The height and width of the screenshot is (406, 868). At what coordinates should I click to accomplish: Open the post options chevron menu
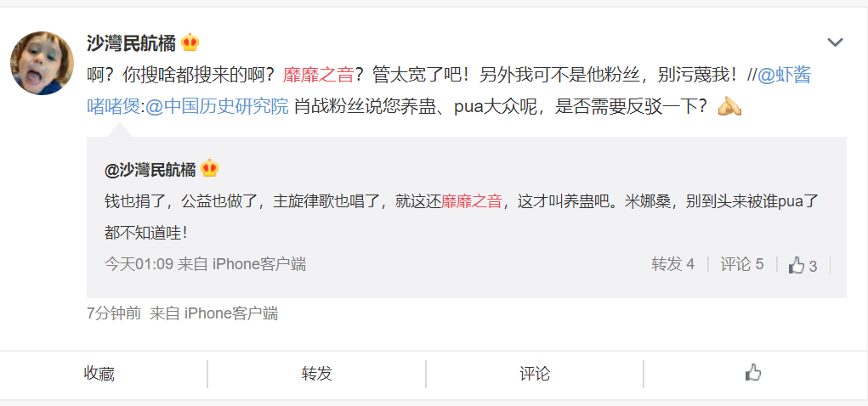pyautogui.click(x=835, y=42)
